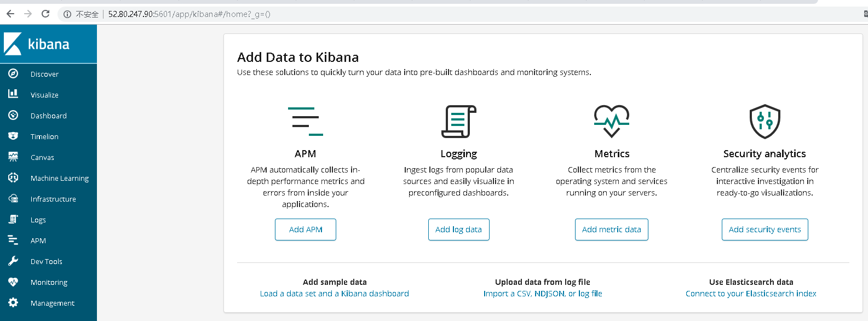Open Machine Learning brain icon
The width and height of the screenshot is (868, 321).
coord(13,177)
